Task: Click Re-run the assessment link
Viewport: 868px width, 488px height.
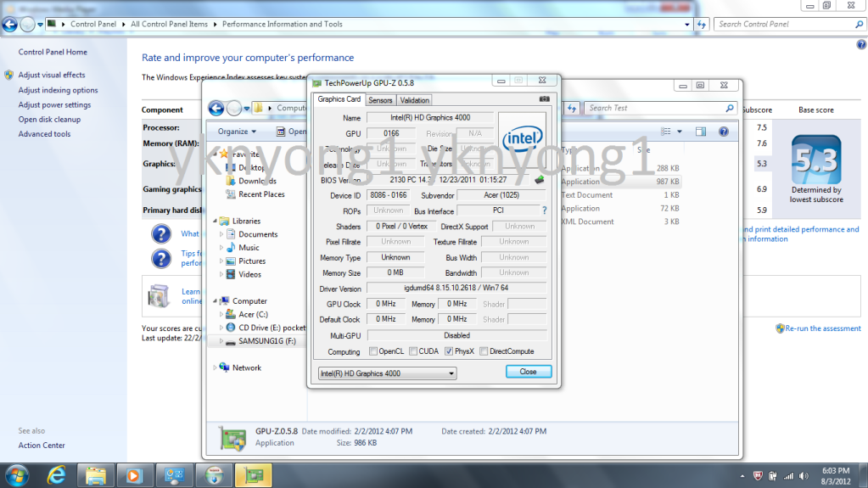Action: [823, 328]
